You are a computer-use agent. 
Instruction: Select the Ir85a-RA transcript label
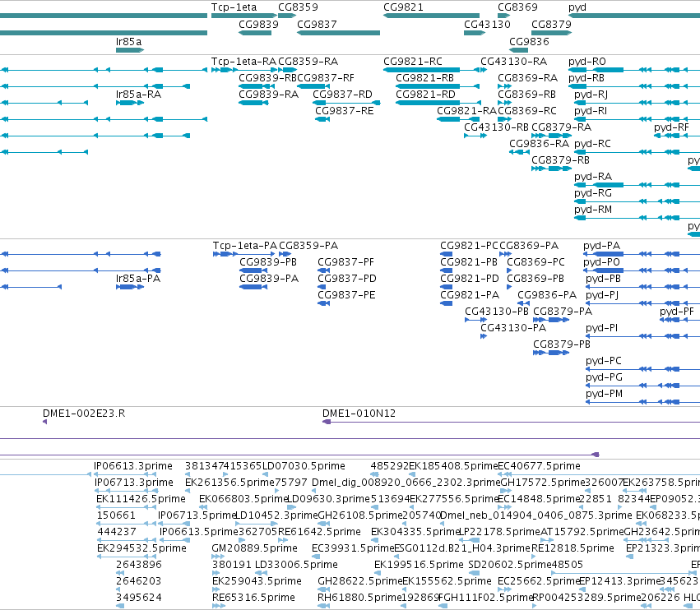click(138, 95)
